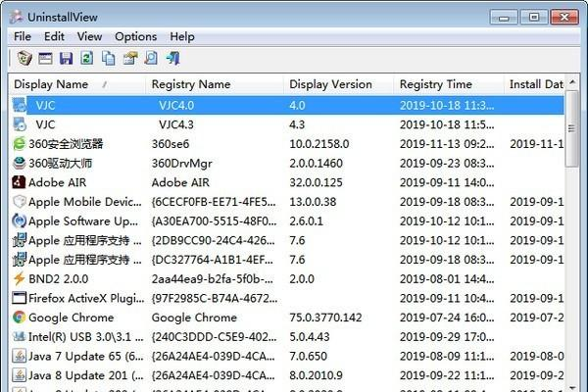Click the UninstallView title bar app icon
The width and height of the screenshot is (588, 392).
(x=17, y=17)
